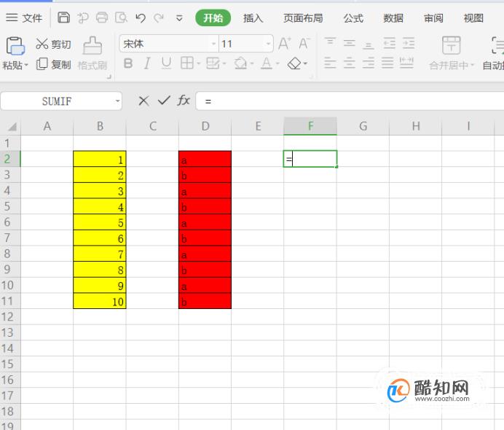504x430 pixels.
Task: Justify text alignment
Action: click(x=387, y=63)
